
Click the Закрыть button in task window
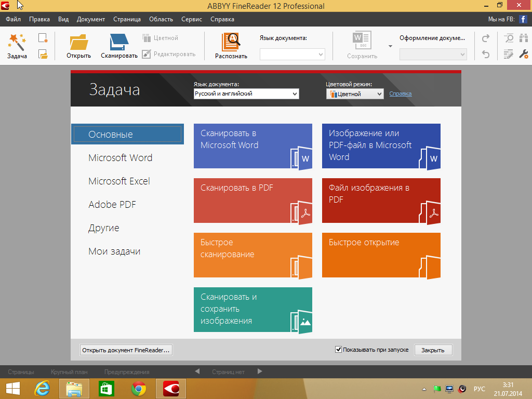[433, 350]
